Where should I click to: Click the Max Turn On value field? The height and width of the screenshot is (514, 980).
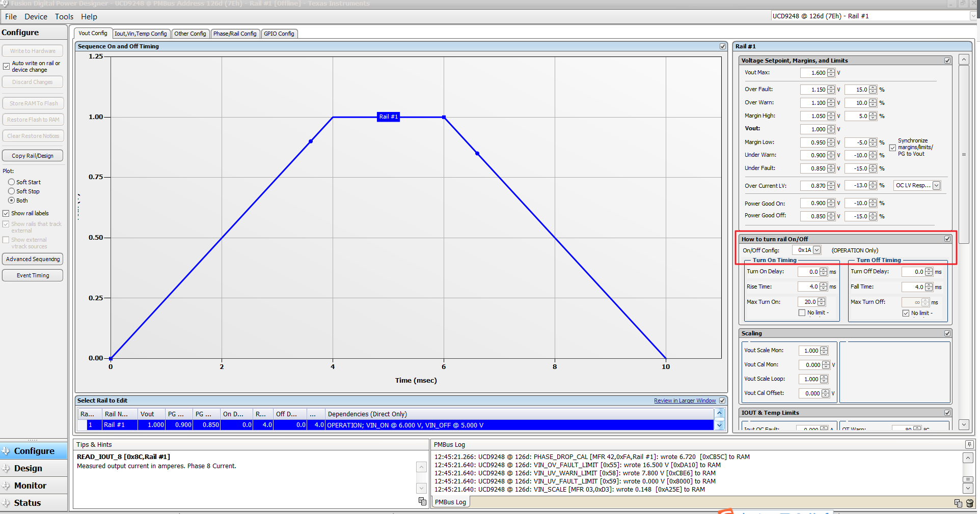(807, 302)
